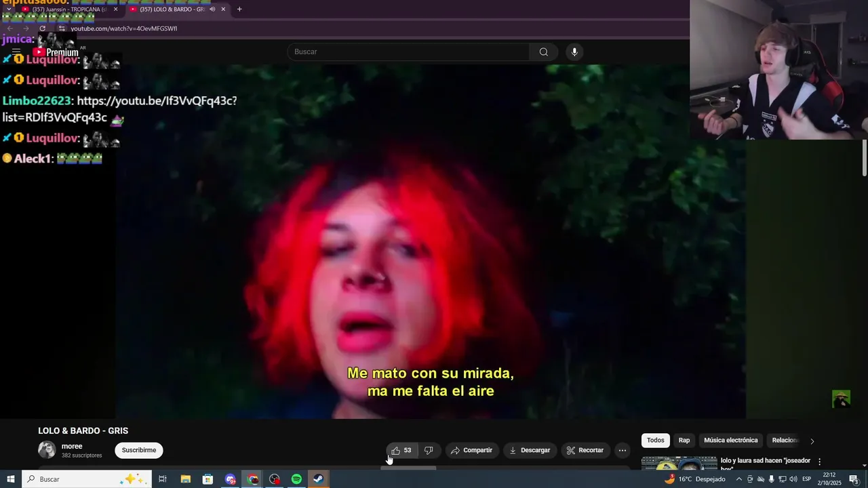Image resolution: width=868 pixels, height=488 pixels.
Task: Subscribe to moree with Suscribirme
Action: tap(139, 450)
